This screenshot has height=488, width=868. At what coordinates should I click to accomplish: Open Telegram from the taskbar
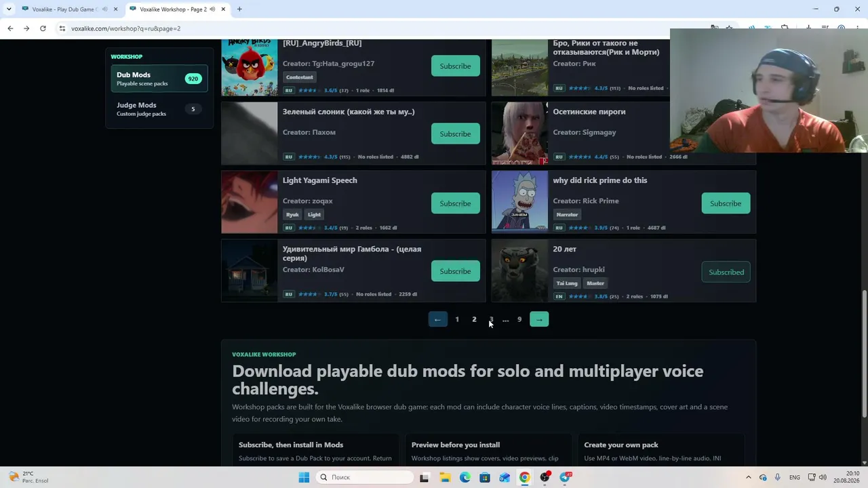(566, 477)
